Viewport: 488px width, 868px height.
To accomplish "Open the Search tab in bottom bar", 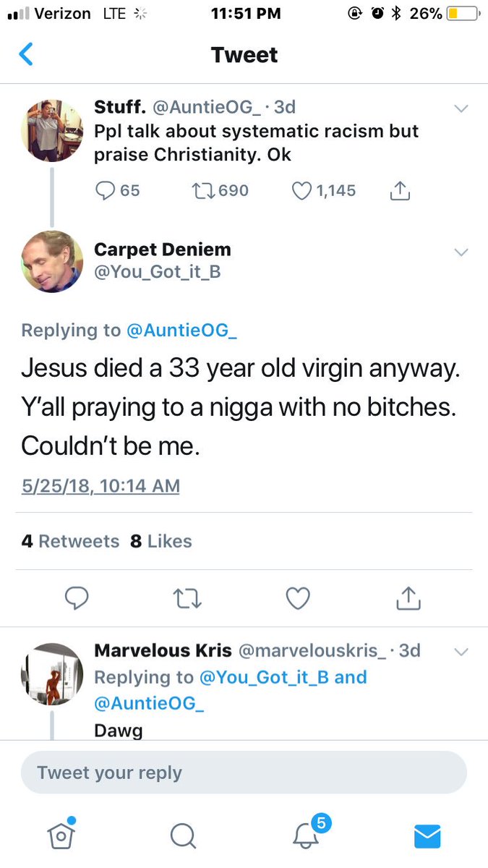I will click(x=183, y=835).
